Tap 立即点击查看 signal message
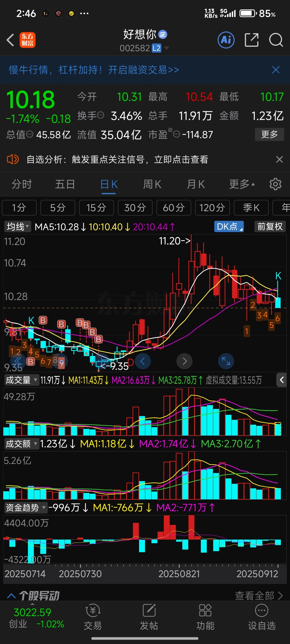 click(x=181, y=159)
